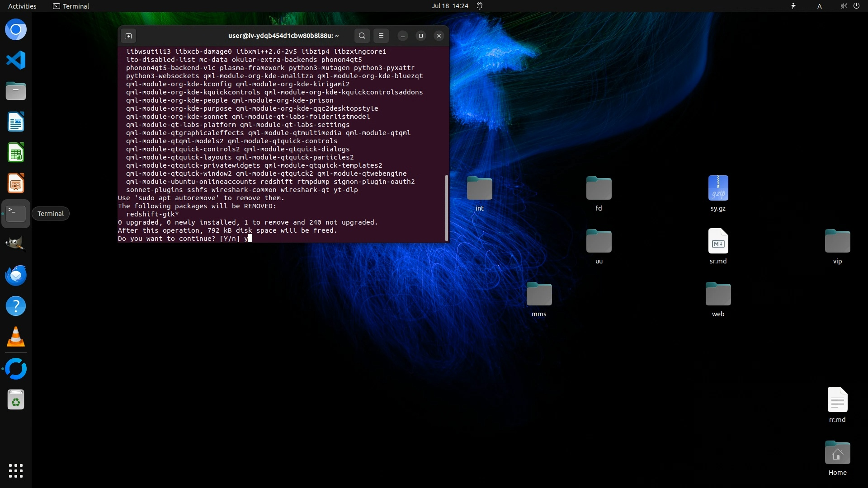The height and width of the screenshot is (488, 868).
Task: Open Thunderbird mail from dock
Action: (x=16, y=275)
